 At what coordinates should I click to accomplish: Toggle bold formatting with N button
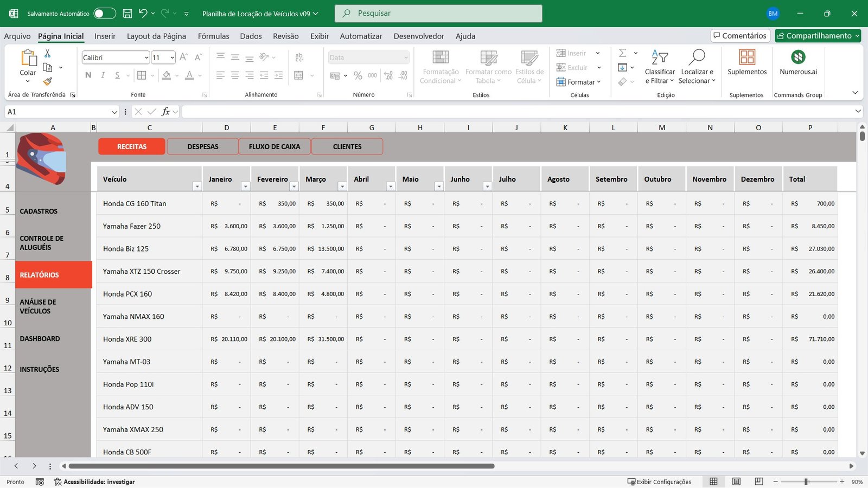(x=88, y=75)
